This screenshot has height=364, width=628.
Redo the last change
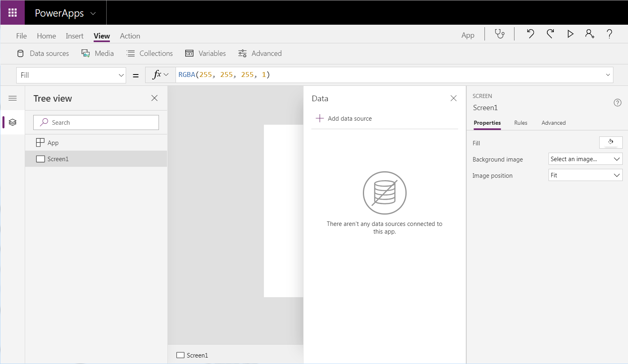tap(550, 34)
